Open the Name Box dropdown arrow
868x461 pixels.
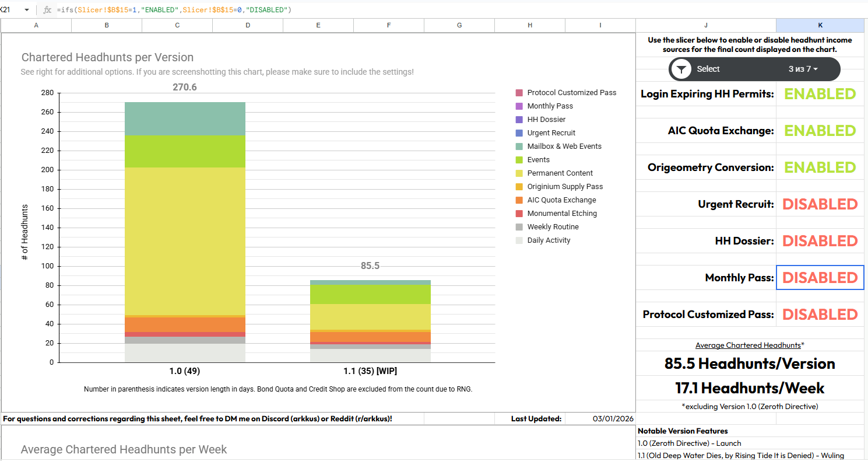[27, 10]
